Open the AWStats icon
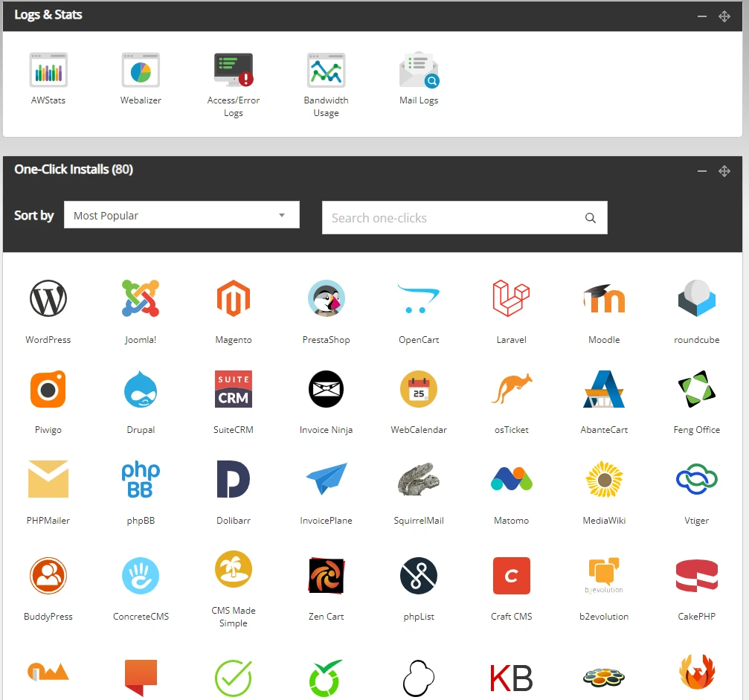The width and height of the screenshot is (749, 700). 48,71
